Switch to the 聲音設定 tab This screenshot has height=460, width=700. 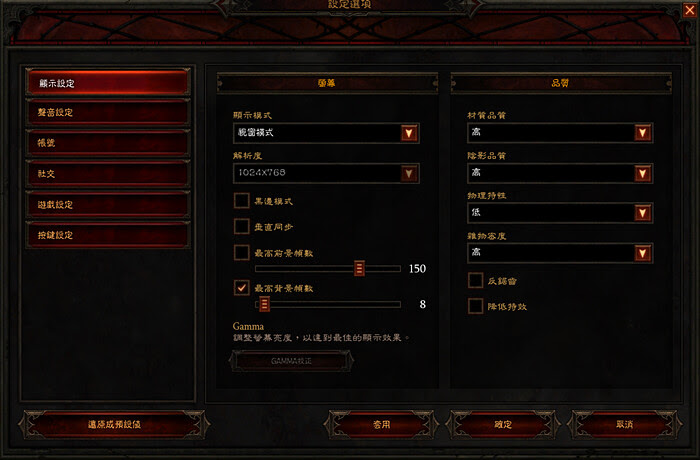tap(108, 113)
